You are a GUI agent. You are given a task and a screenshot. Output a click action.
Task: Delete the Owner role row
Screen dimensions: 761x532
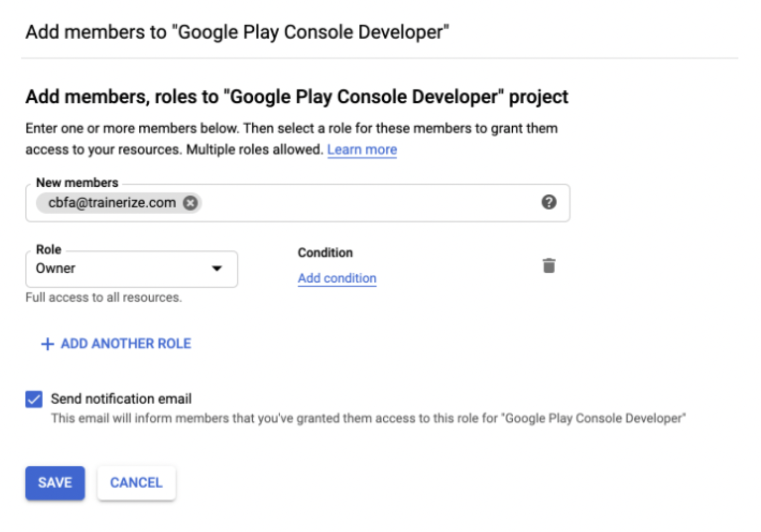pyautogui.click(x=548, y=266)
